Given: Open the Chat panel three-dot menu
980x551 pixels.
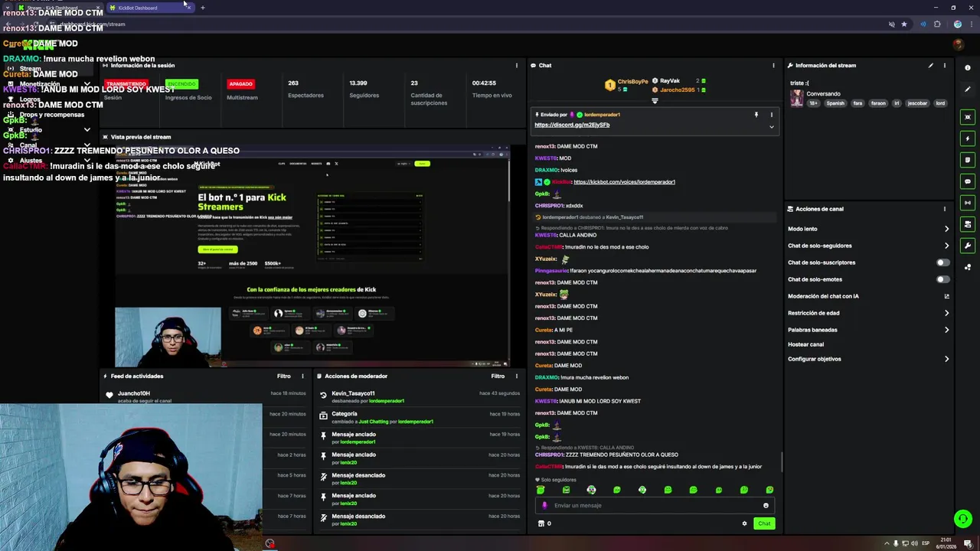Looking at the screenshot, I should pyautogui.click(x=773, y=65).
